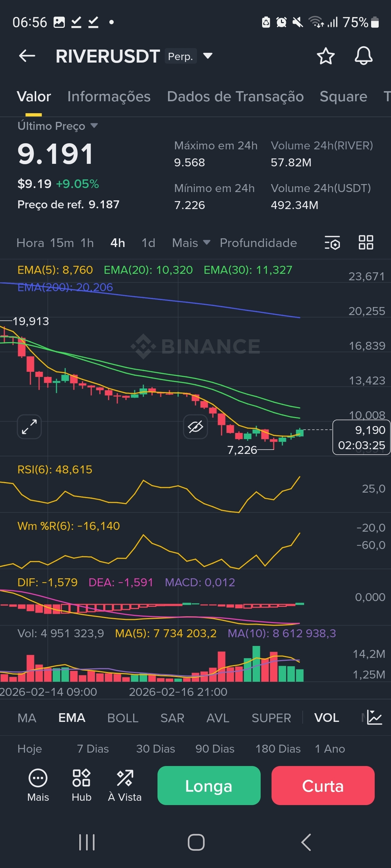The width and height of the screenshot is (391, 868).
Task: Add RIVERUSDT to favorites star
Action: 325,56
